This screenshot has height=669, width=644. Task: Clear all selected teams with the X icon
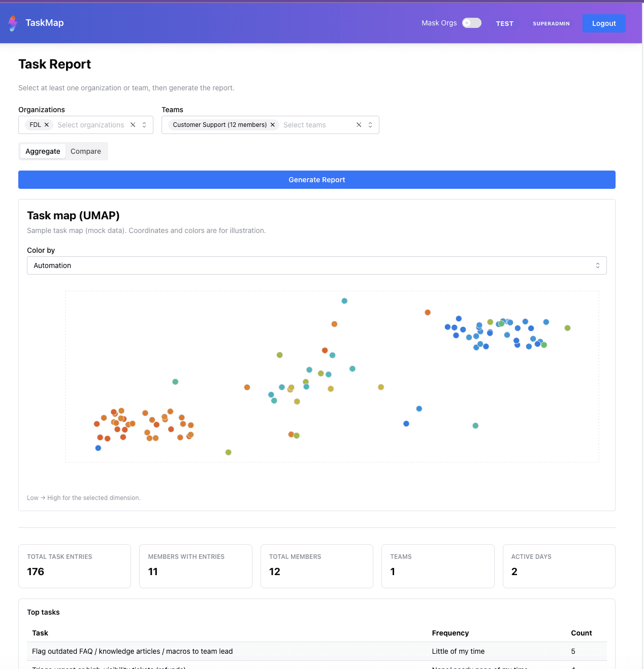pyautogui.click(x=359, y=124)
